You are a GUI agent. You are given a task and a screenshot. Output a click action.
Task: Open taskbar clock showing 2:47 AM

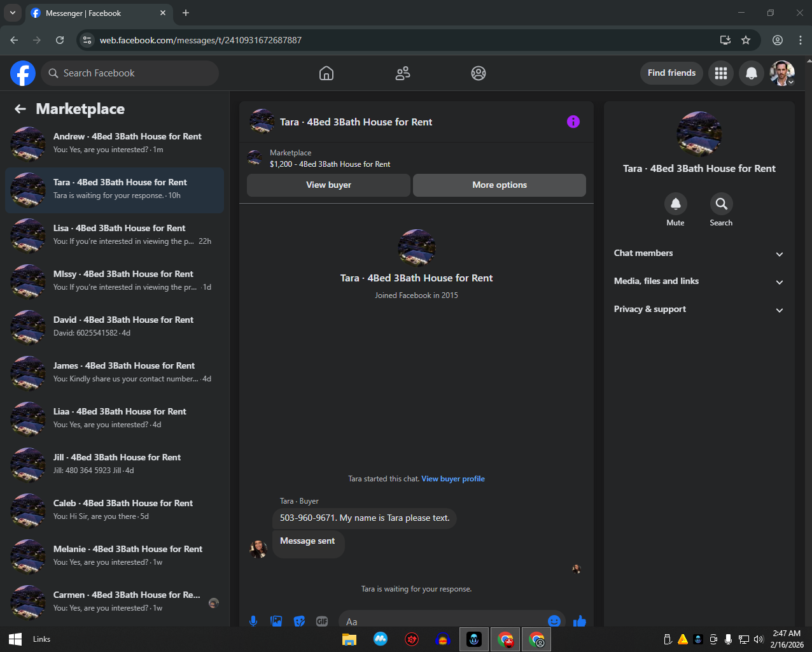tap(787, 639)
